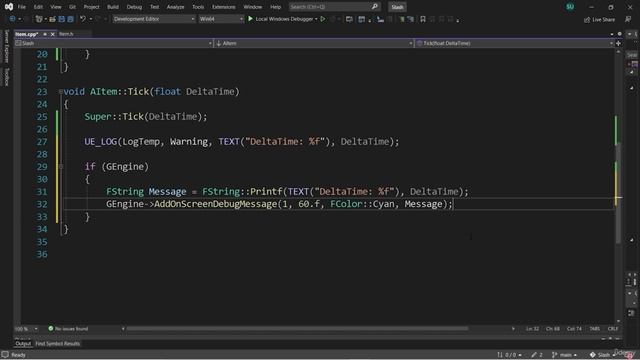Open the Extensions menu
This screenshot has height=360, width=640.
coord(223,7)
